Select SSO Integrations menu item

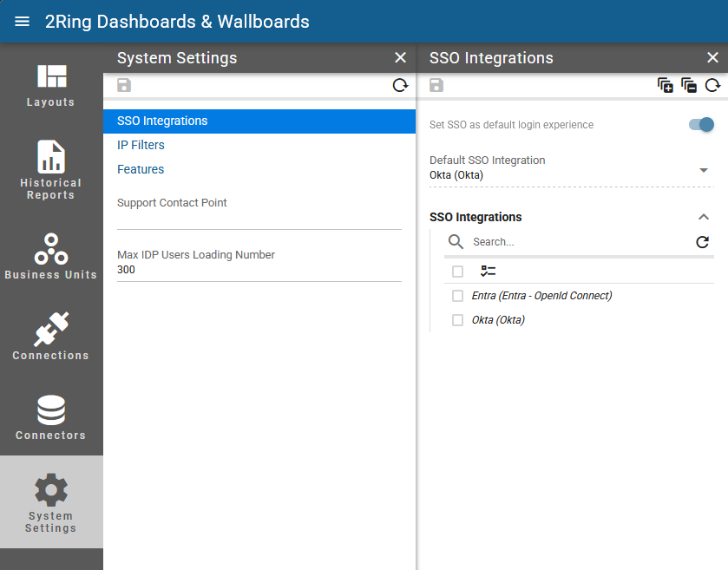(259, 121)
